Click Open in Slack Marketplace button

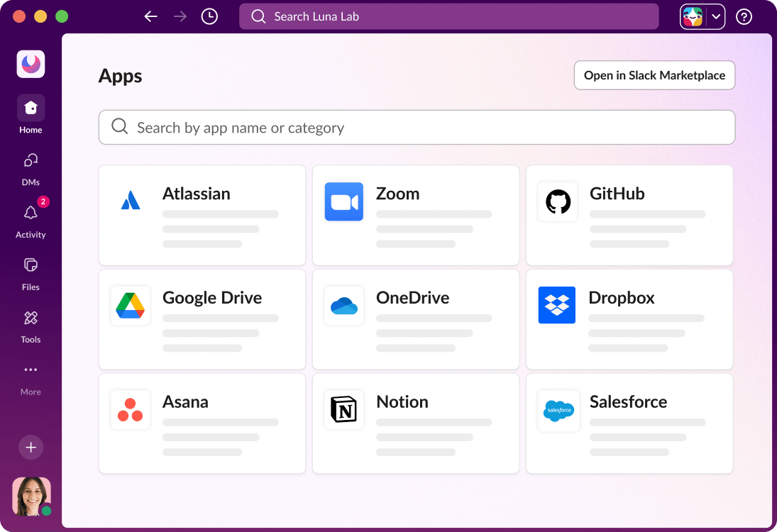(654, 75)
